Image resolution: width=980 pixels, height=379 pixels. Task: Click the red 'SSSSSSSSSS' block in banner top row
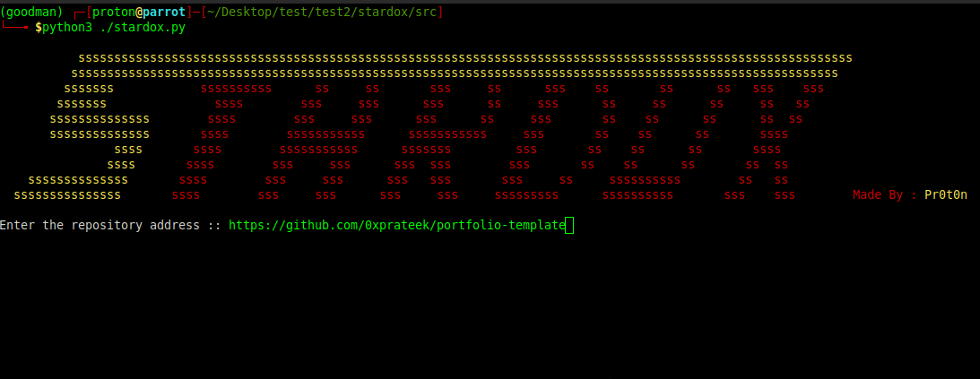point(236,90)
